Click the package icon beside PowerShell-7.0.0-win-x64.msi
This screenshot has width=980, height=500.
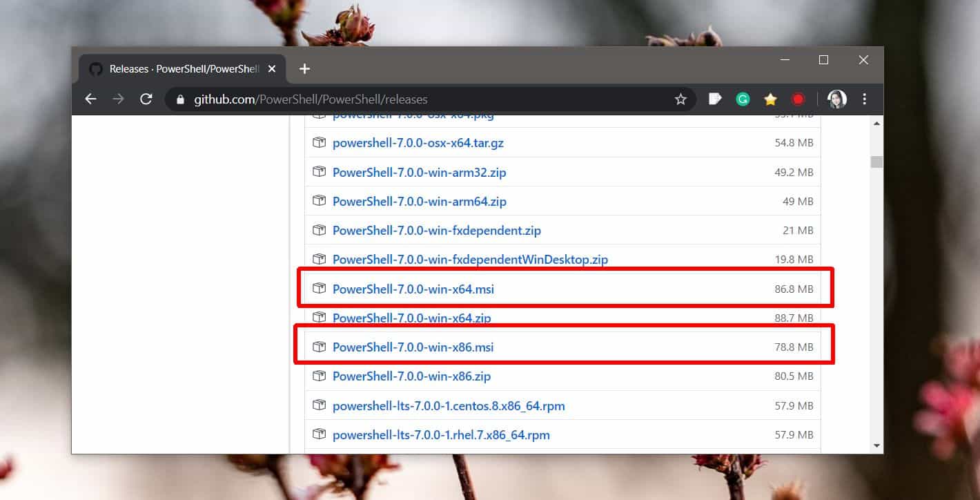pos(319,289)
